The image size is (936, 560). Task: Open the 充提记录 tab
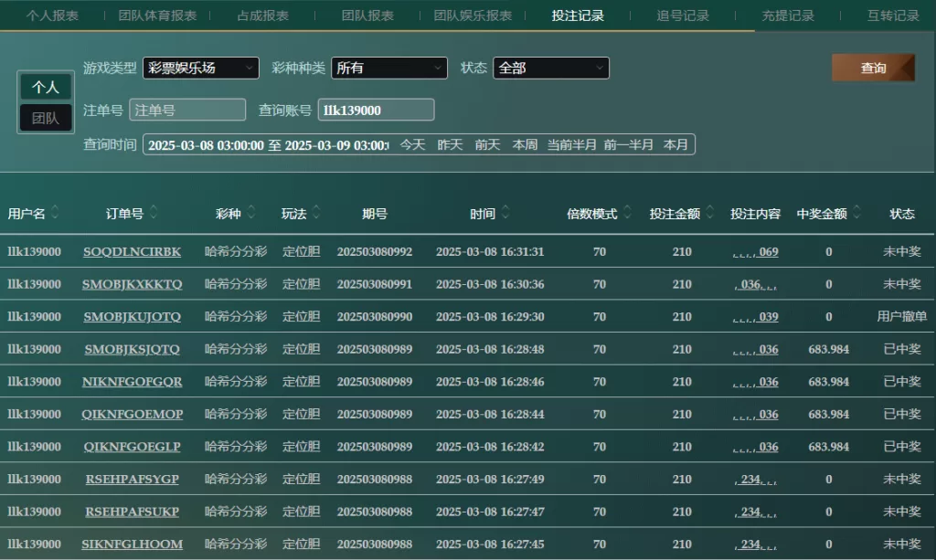point(788,16)
